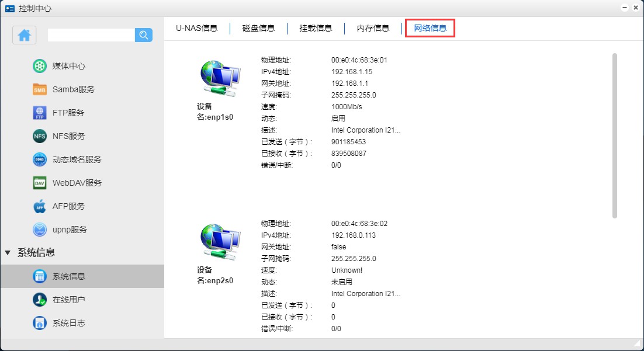Open 动态域名服务 DDNS icon

40,159
